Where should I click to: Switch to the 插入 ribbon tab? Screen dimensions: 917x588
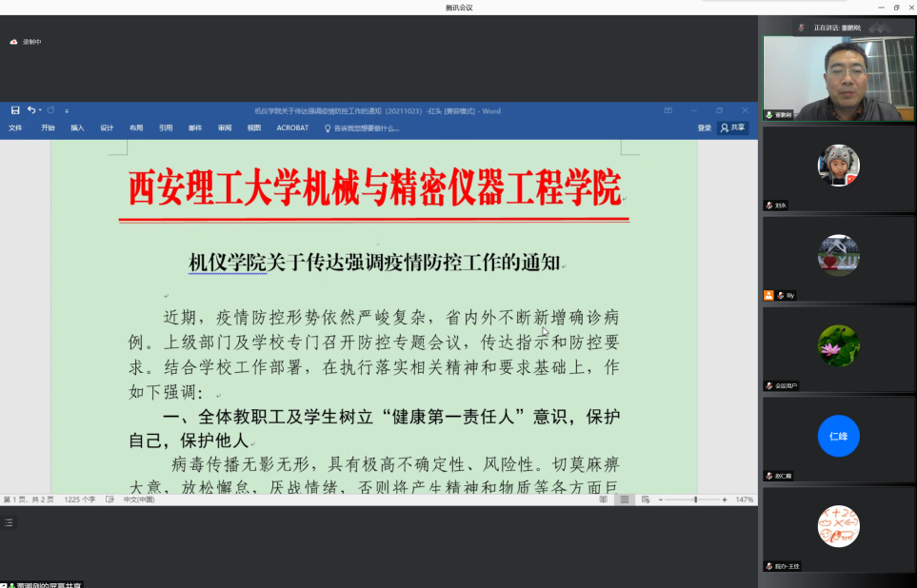[77, 127]
